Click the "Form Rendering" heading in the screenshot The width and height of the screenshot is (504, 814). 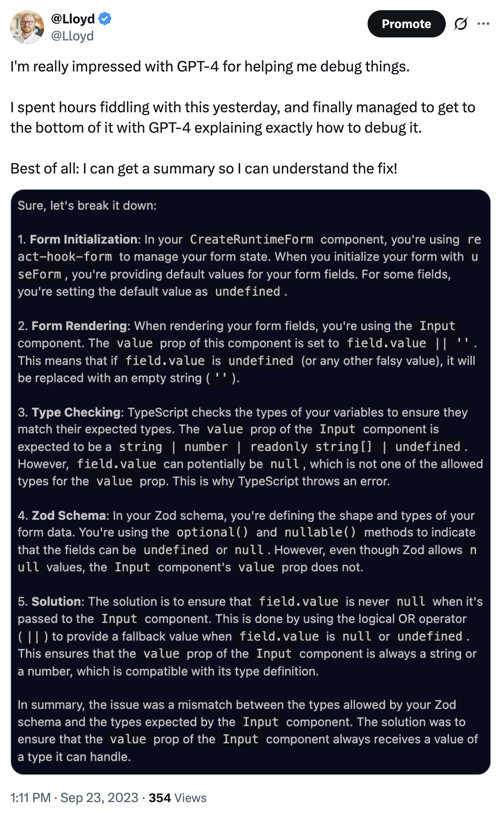point(79,326)
